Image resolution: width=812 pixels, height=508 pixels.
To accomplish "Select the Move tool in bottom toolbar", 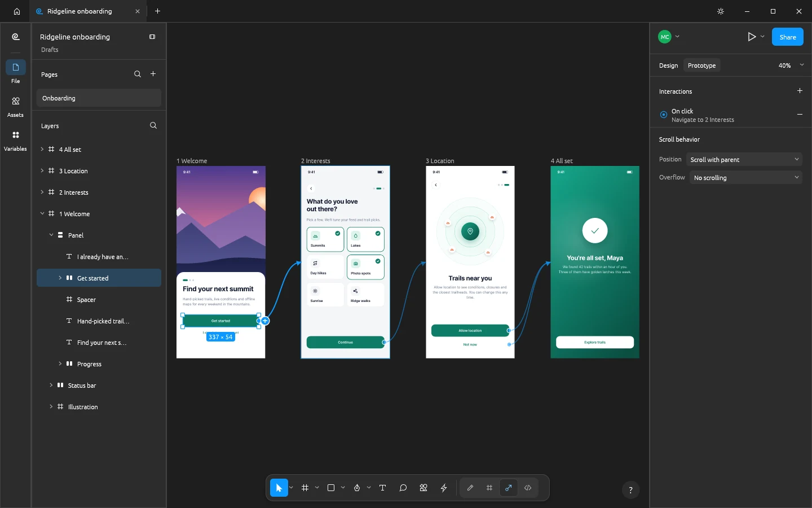I will point(279,488).
